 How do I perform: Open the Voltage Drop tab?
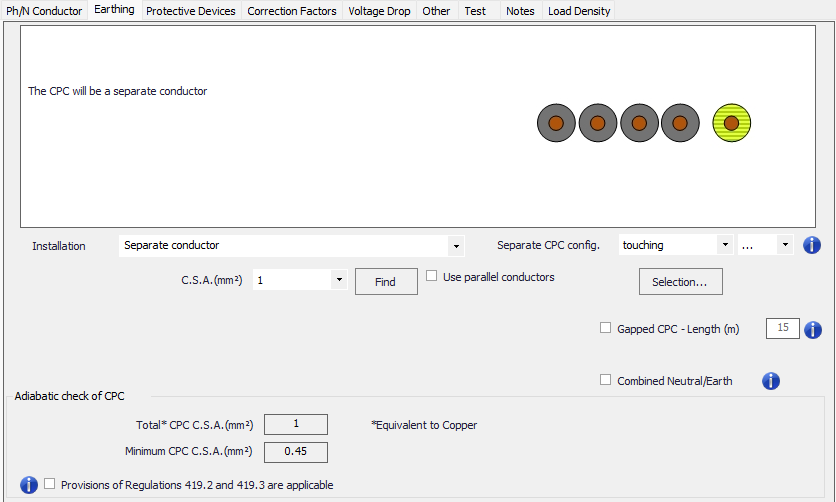click(x=379, y=11)
